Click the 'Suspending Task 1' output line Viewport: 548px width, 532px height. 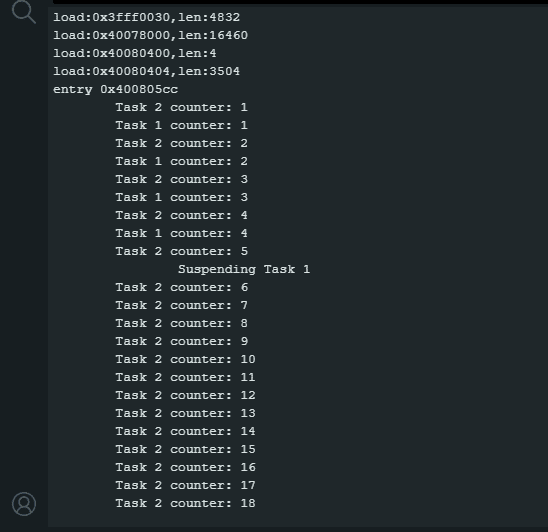pyautogui.click(x=244, y=269)
